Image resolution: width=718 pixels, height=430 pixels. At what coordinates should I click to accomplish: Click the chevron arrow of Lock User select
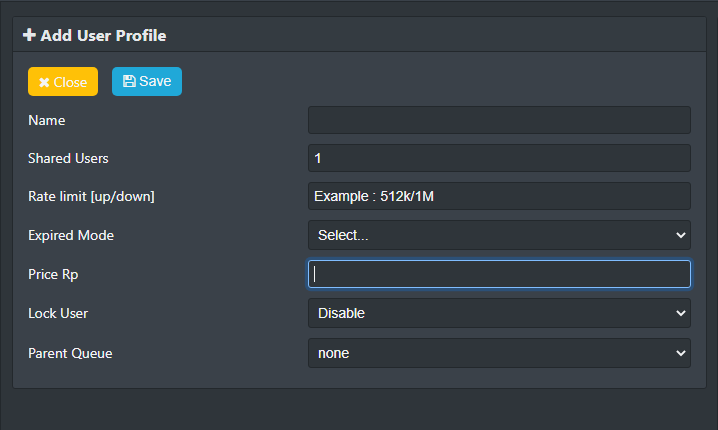[681, 313]
